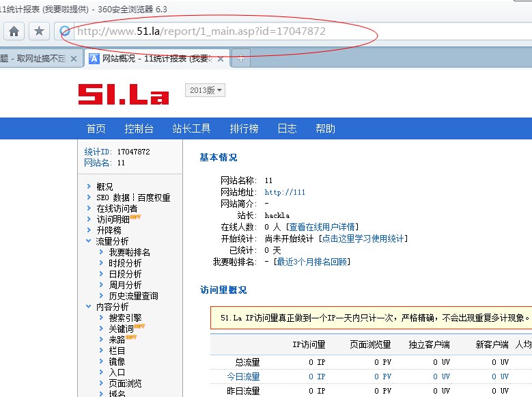Click the 访问量概况 section heading
This screenshot has width=532, height=397.
pyautogui.click(x=223, y=290)
